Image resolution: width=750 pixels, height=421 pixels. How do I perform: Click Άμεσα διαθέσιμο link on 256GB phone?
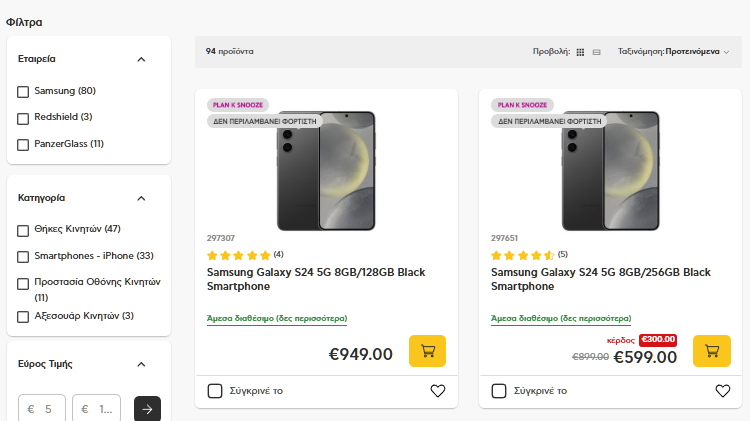coord(560,319)
